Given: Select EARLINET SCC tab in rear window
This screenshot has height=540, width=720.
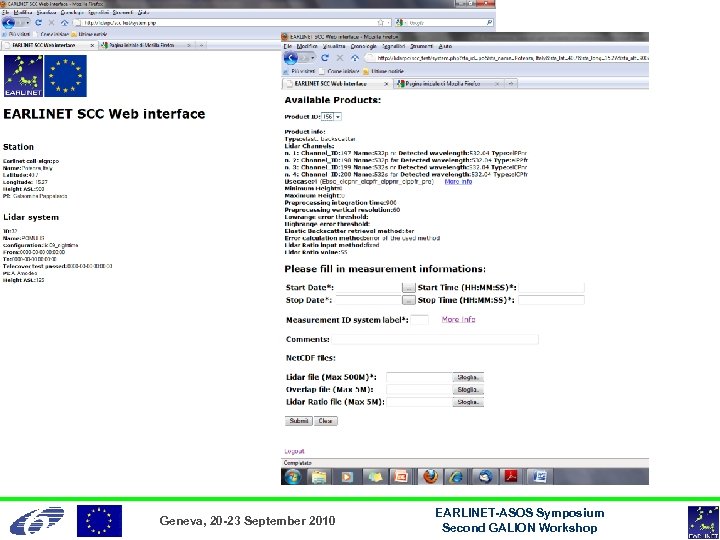Looking at the screenshot, I should tap(49, 45).
